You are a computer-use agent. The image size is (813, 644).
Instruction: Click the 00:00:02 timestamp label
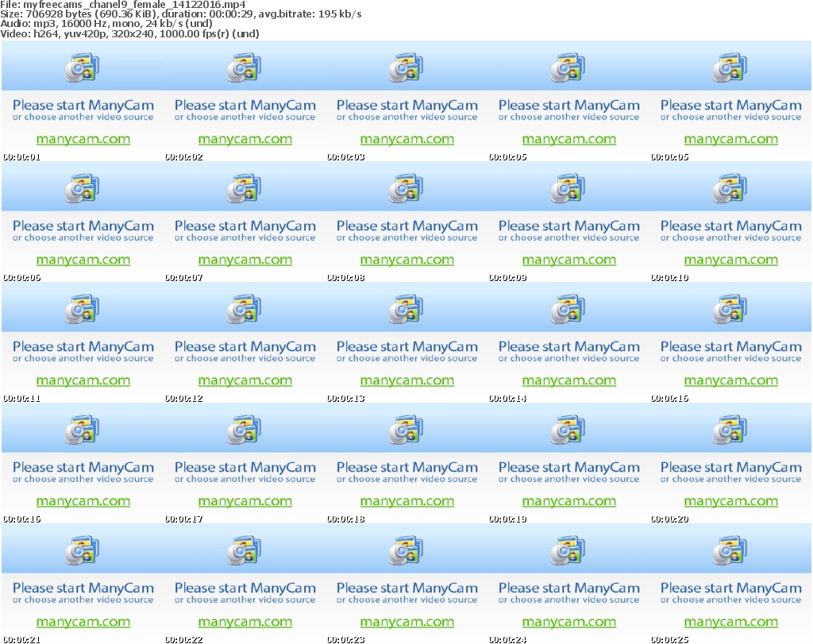[x=183, y=157]
